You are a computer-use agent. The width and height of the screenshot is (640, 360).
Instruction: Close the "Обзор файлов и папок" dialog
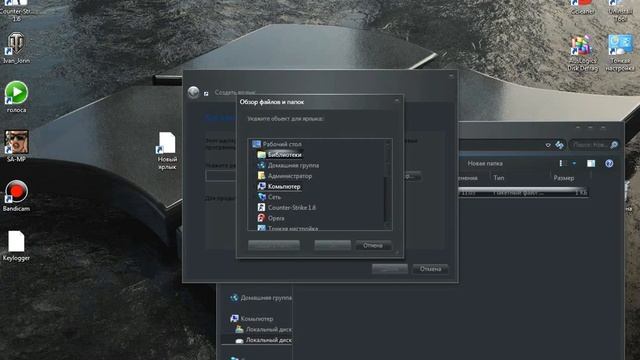396,100
